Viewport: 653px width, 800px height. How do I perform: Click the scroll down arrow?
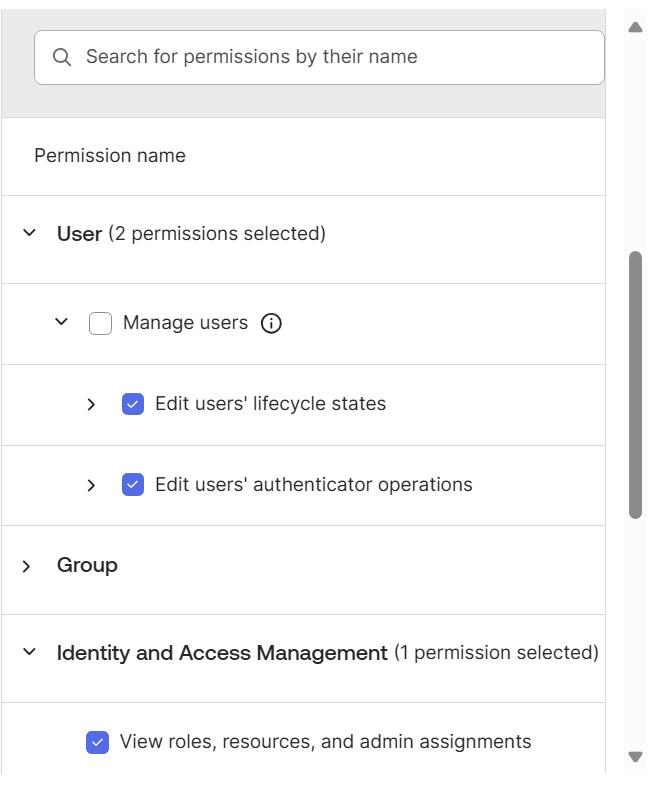click(x=635, y=757)
